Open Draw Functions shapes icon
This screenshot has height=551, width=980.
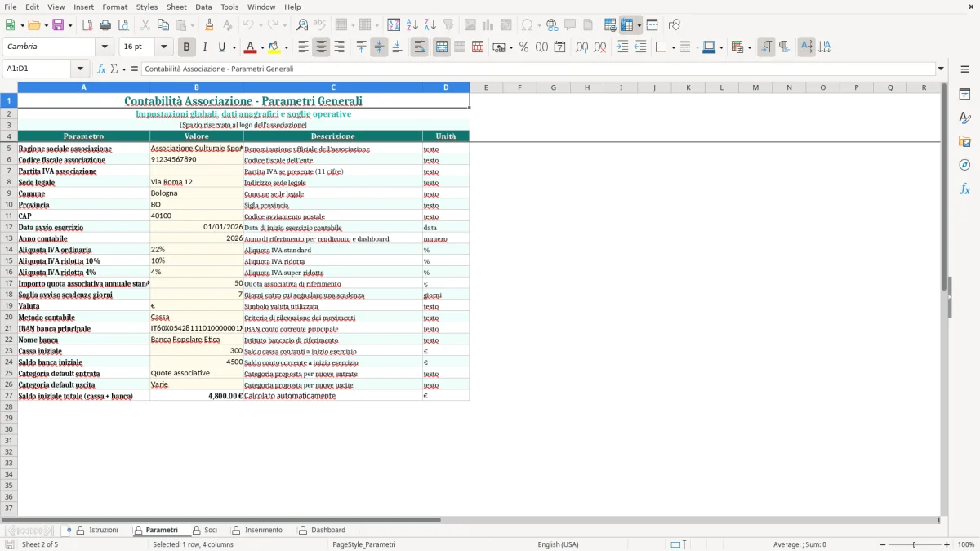(x=674, y=25)
